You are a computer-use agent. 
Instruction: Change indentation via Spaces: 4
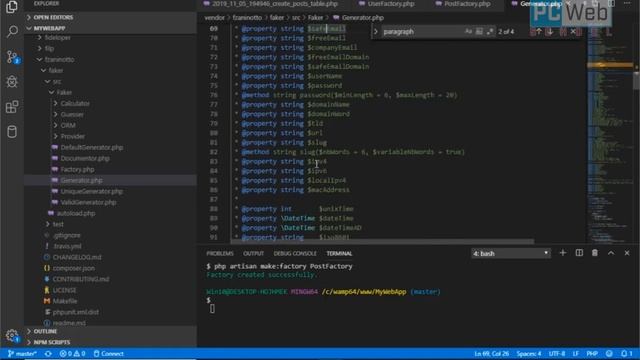click(x=529, y=353)
